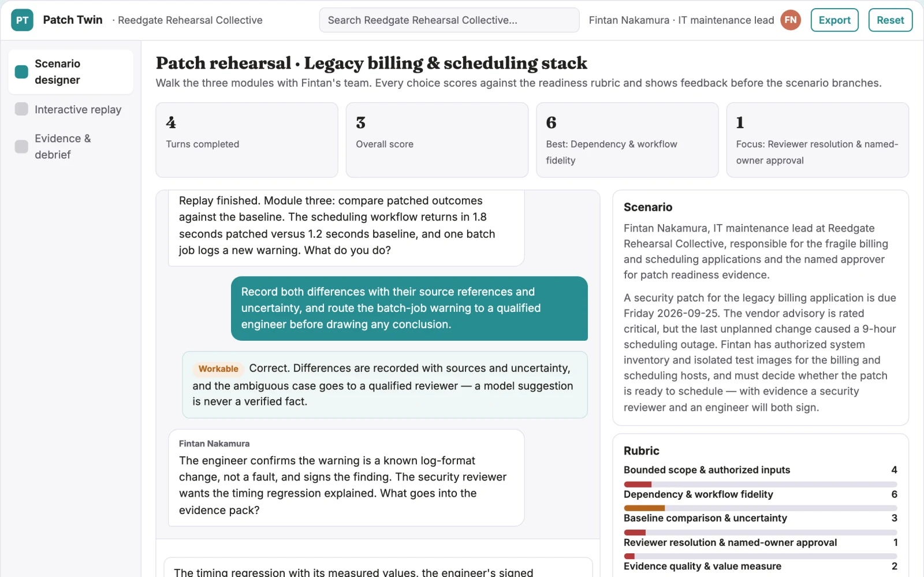Image resolution: width=924 pixels, height=577 pixels.
Task: Select the Interactive replay square icon
Action: [21, 109]
